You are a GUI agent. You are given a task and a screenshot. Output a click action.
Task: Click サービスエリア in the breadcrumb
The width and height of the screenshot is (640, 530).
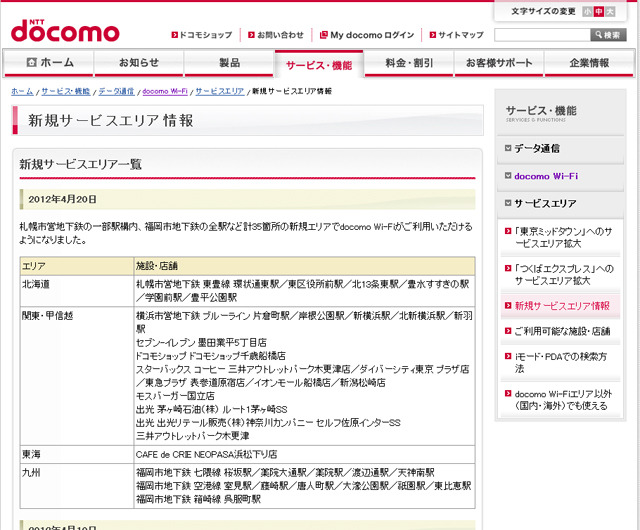click(x=220, y=91)
